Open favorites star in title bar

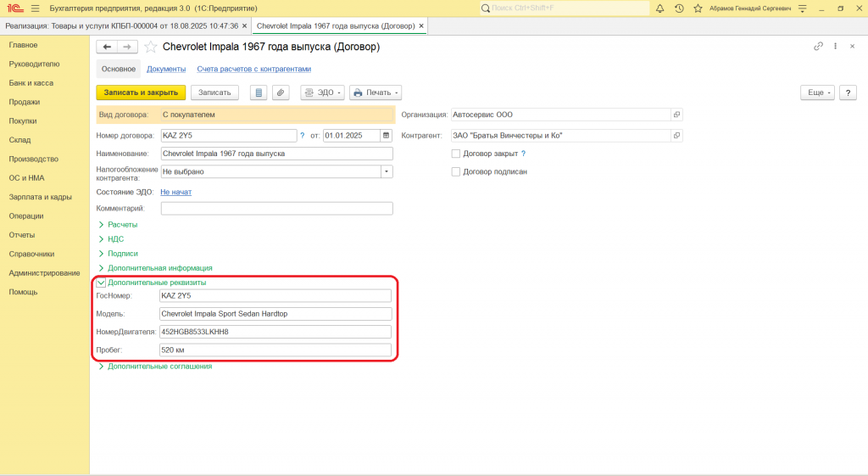coord(698,8)
